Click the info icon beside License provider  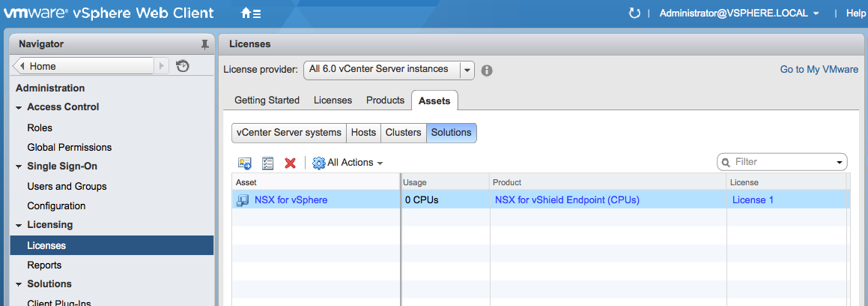[x=487, y=70]
